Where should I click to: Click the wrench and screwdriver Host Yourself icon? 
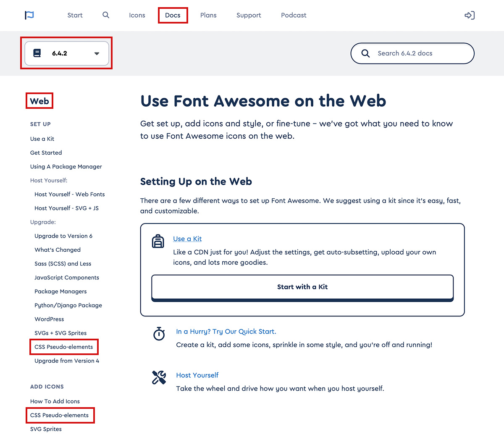click(159, 377)
